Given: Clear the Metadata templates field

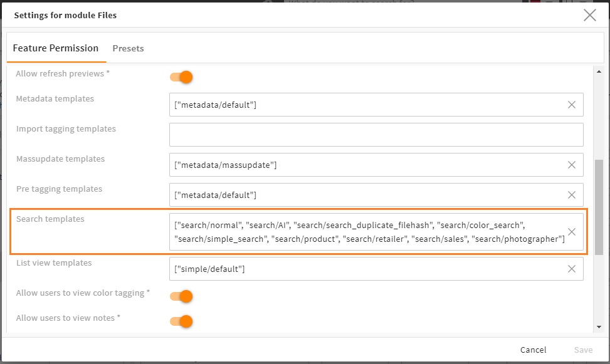Looking at the screenshot, I should [572, 105].
